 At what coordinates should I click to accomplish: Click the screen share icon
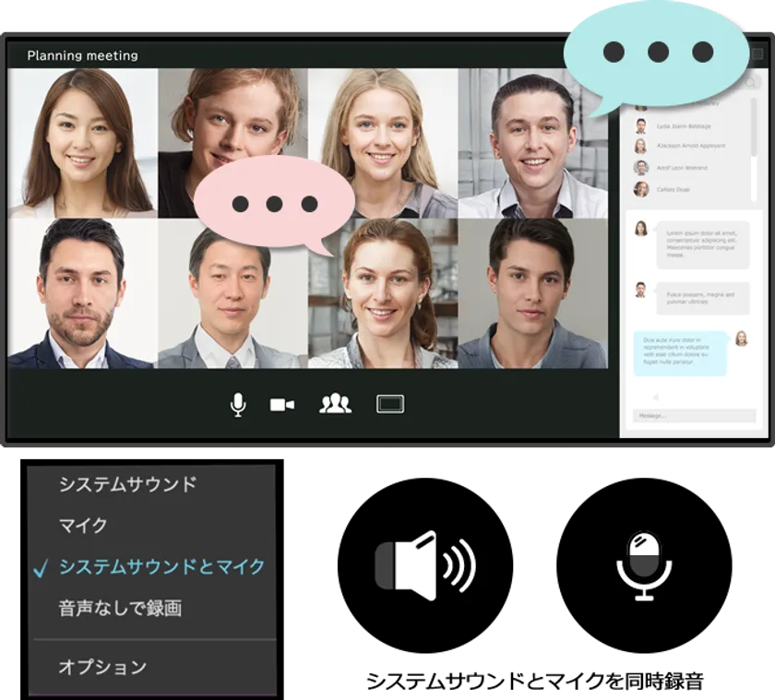(x=390, y=404)
